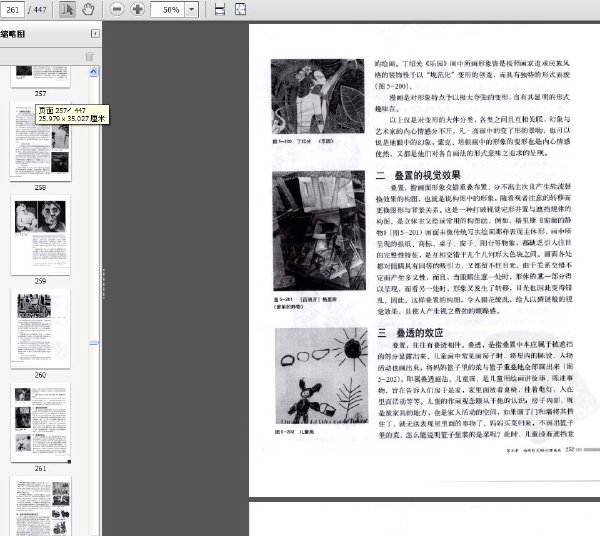Click the top jungle figure illustration
The width and height of the screenshot is (600, 536).
(x=318, y=96)
